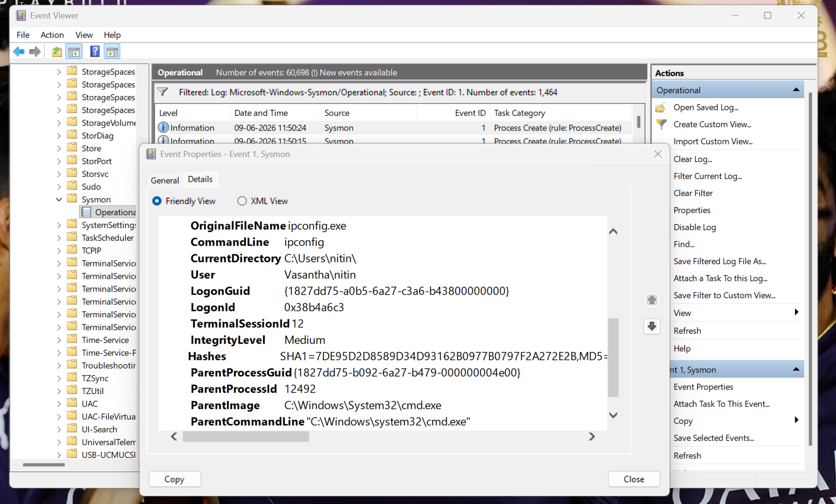
Task: Click the Up one level folder icon
Action: [57, 52]
